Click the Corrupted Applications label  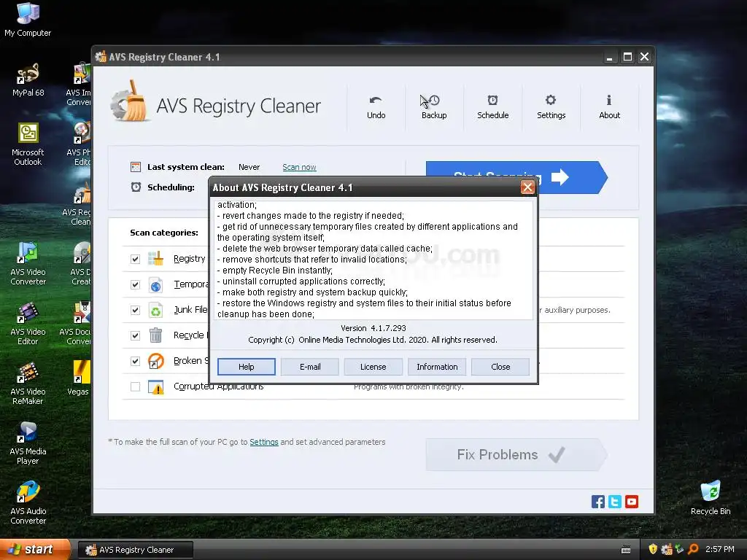point(218,386)
